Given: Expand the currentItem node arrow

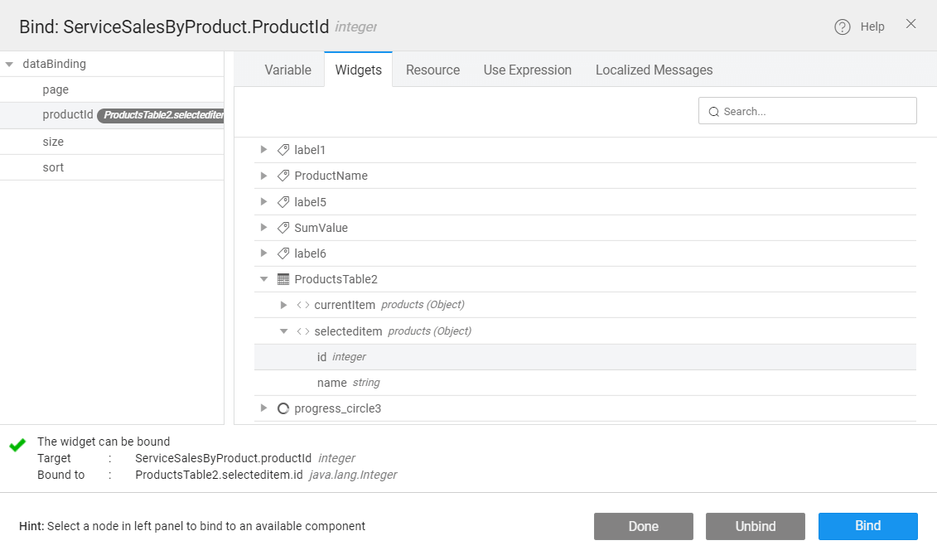Looking at the screenshot, I should click(x=283, y=305).
